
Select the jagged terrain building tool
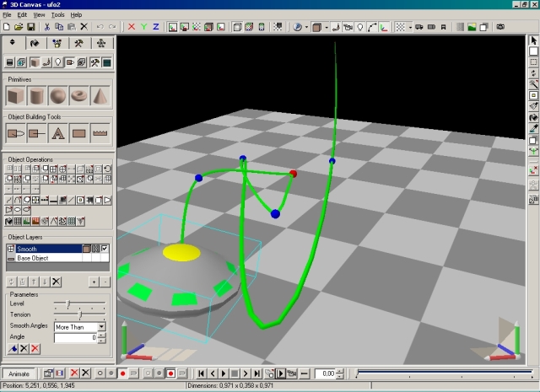pyautogui.click(x=100, y=133)
